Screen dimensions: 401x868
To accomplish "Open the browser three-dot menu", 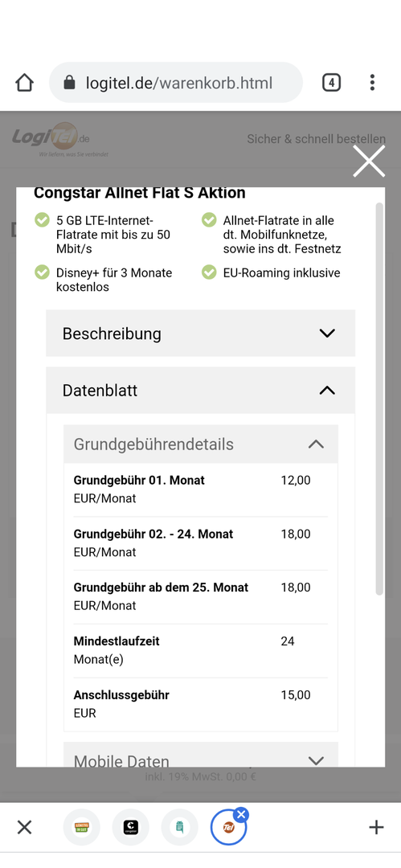I will click(x=372, y=83).
